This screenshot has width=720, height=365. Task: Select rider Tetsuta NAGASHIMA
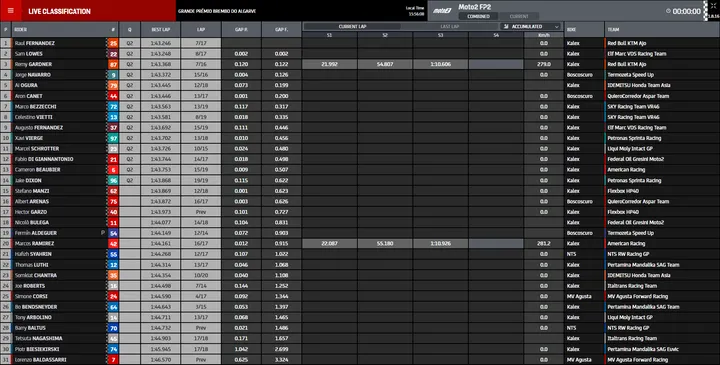coord(38,339)
